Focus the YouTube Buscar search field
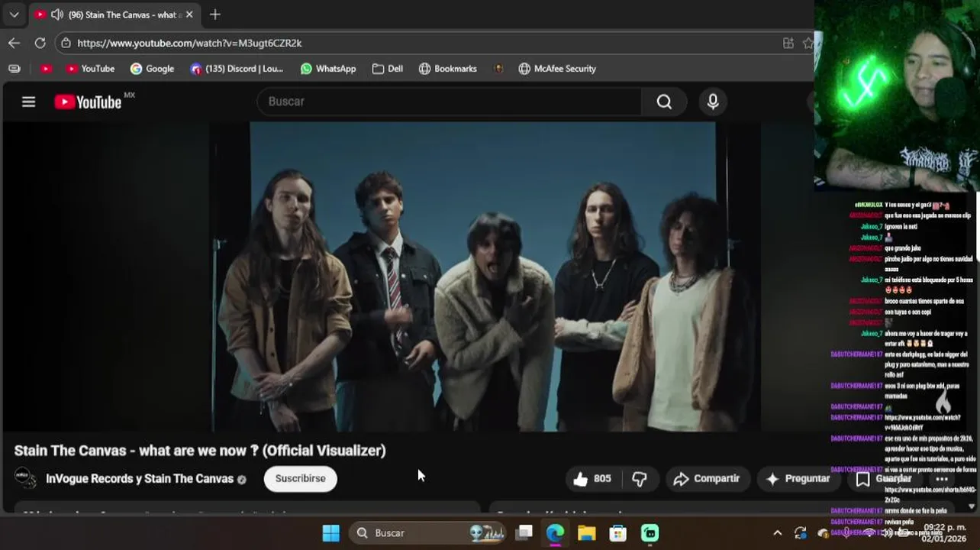Viewport: 980px width, 550px height. click(450, 102)
